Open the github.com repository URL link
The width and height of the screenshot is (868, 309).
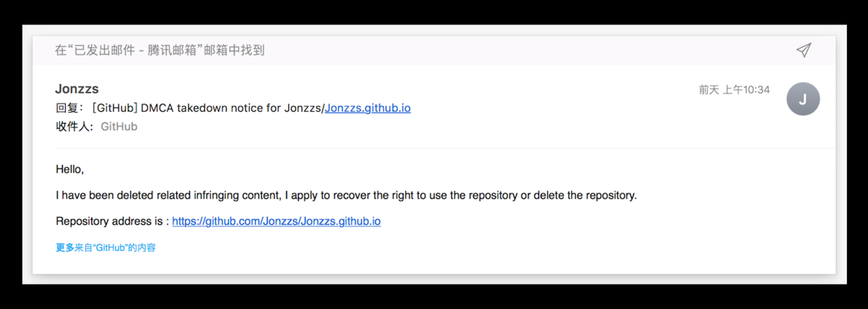(x=276, y=221)
